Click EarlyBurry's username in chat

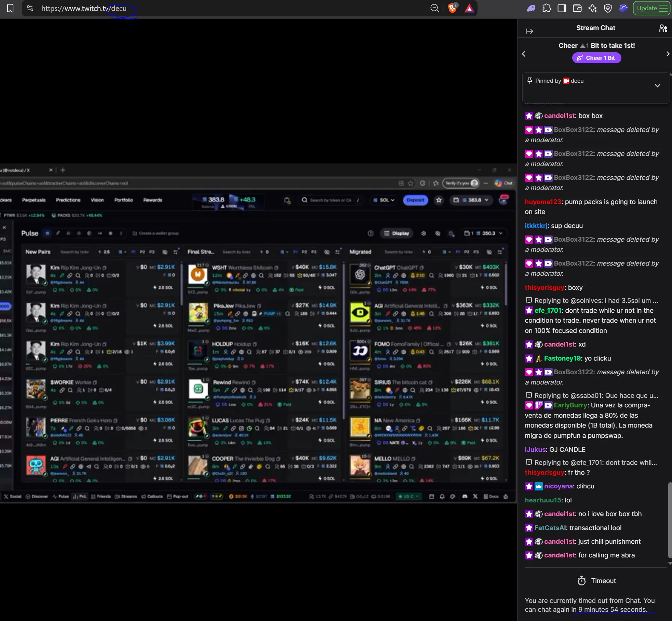[x=570, y=405]
